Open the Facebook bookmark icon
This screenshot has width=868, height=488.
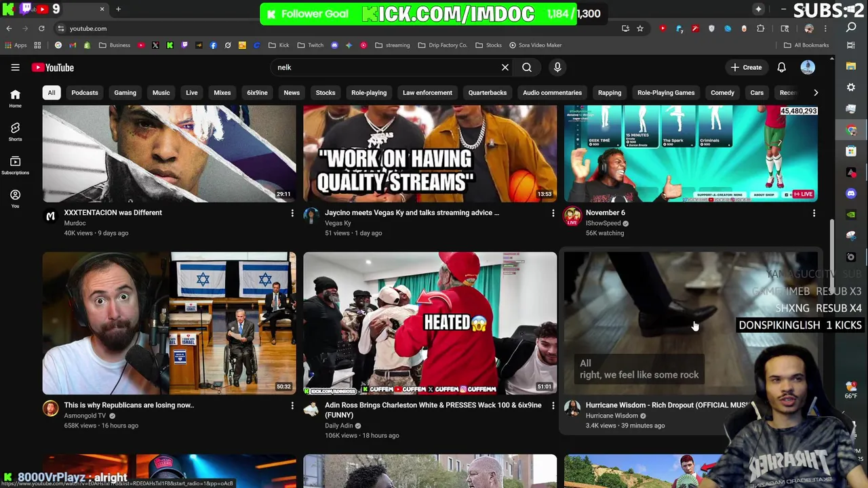(x=213, y=45)
